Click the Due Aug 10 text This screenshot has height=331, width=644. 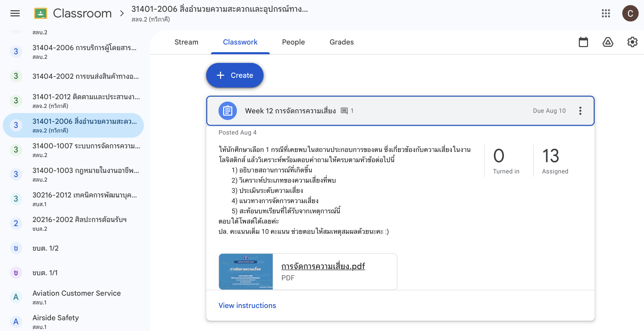(549, 111)
